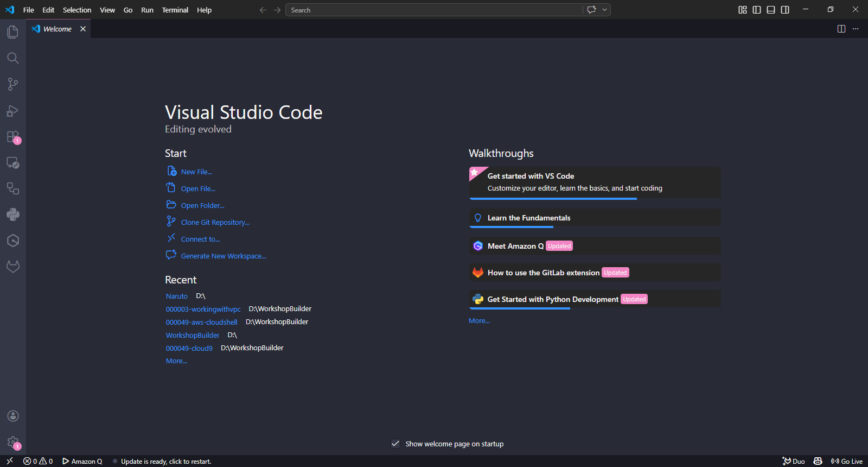Open Get Started with Python Development walkthrough

(595, 299)
